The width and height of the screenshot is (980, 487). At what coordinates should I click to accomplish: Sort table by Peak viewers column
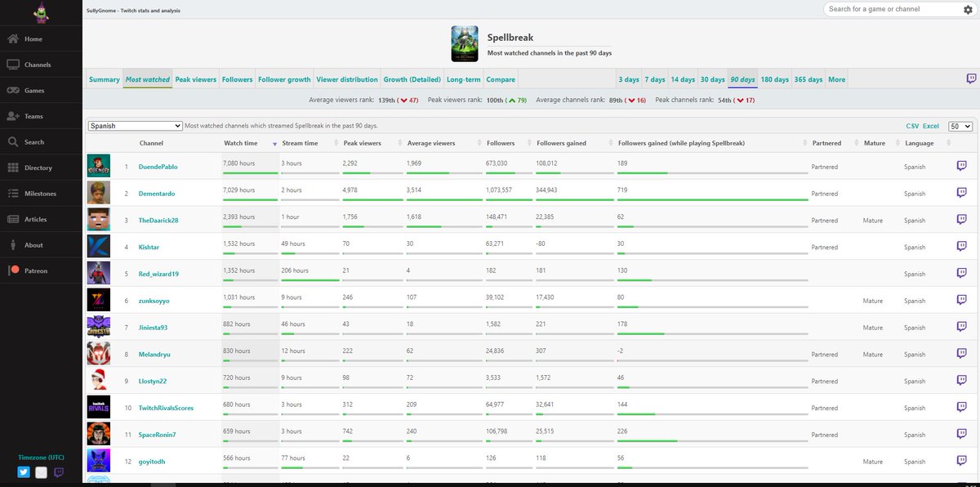pyautogui.click(x=362, y=143)
